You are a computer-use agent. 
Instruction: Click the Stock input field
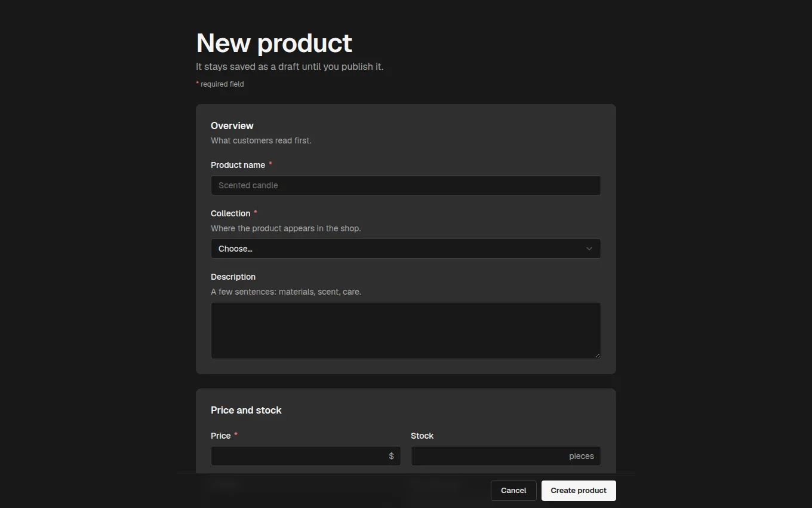point(506,456)
